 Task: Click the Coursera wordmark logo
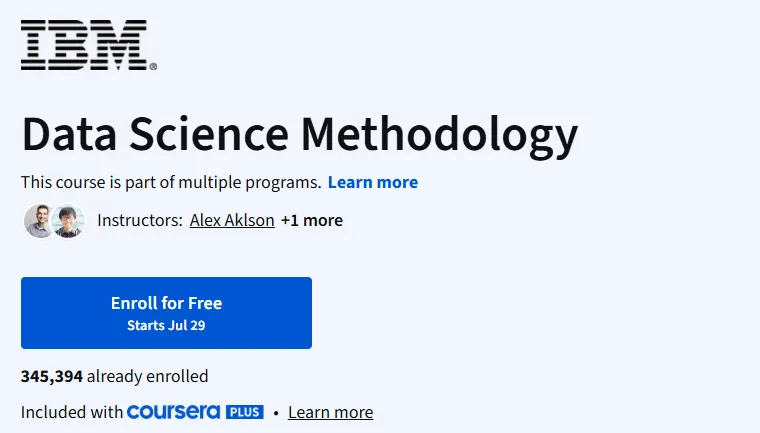point(174,412)
